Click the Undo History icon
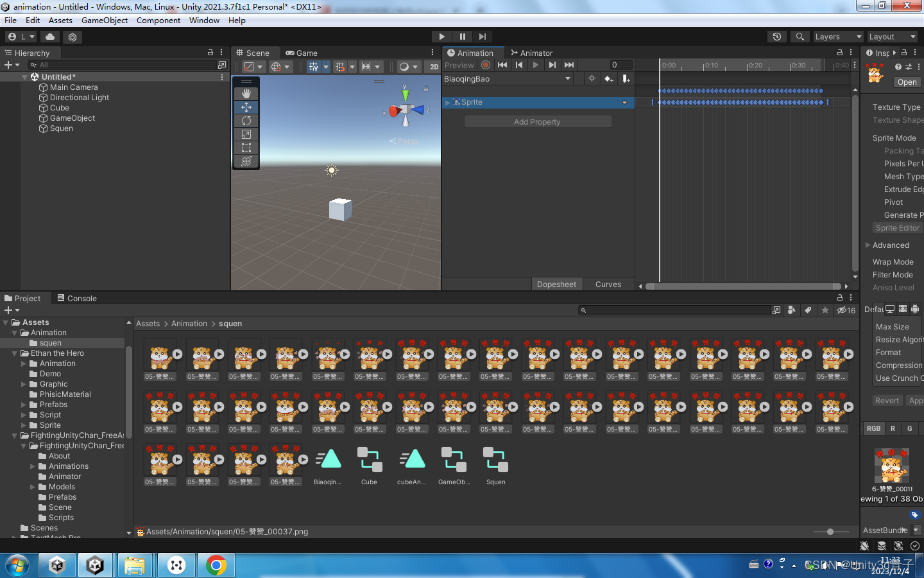Viewport: 924px width, 578px height. [x=777, y=37]
